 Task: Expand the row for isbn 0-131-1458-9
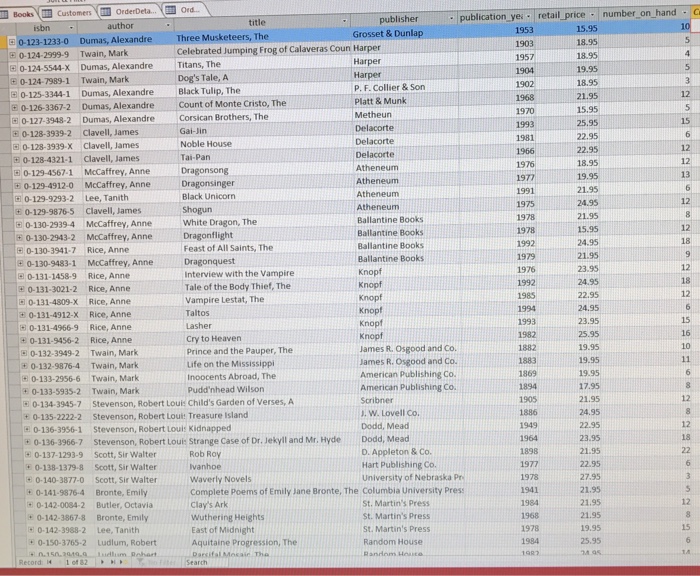tap(21, 276)
